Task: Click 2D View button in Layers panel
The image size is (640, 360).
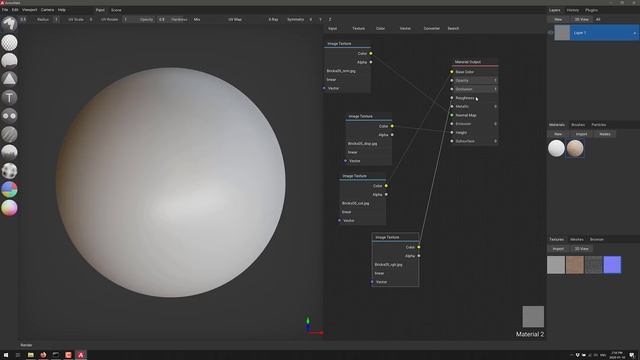Action: pyautogui.click(x=581, y=19)
